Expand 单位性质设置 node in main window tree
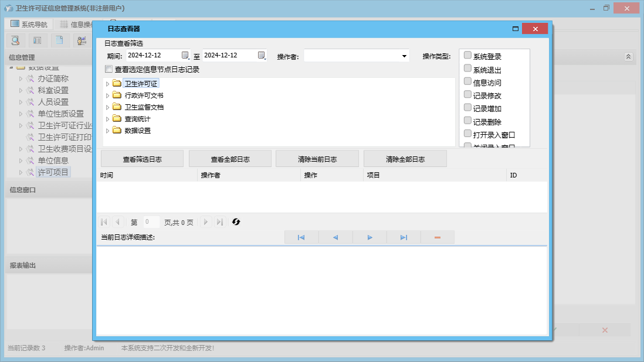 click(x=21, y=114)
